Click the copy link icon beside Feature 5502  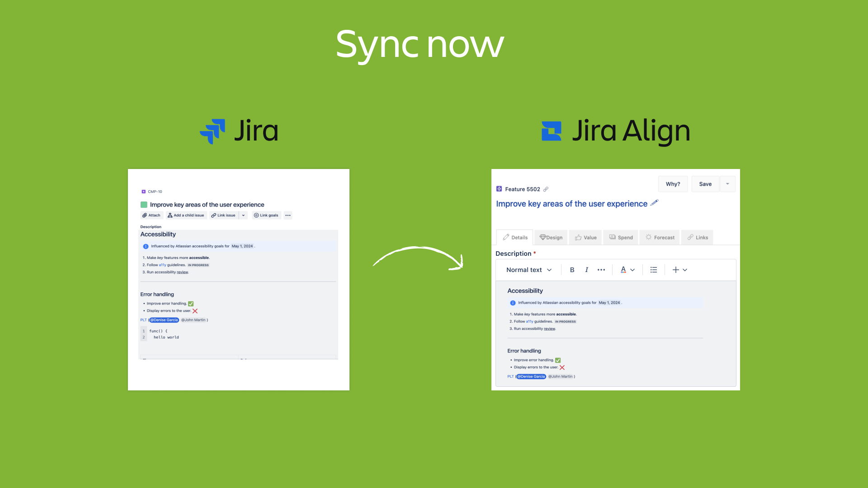pos(546,189)
